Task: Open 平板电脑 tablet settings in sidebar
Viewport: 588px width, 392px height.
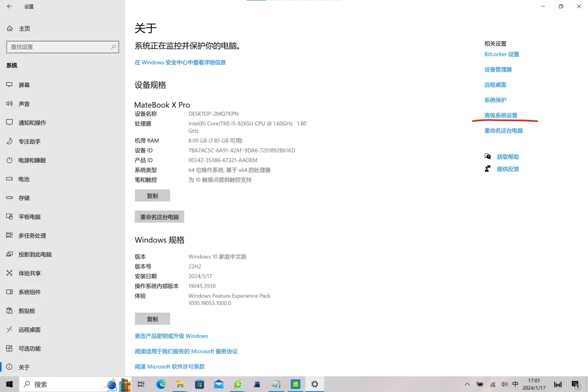Action: [63, 217]
